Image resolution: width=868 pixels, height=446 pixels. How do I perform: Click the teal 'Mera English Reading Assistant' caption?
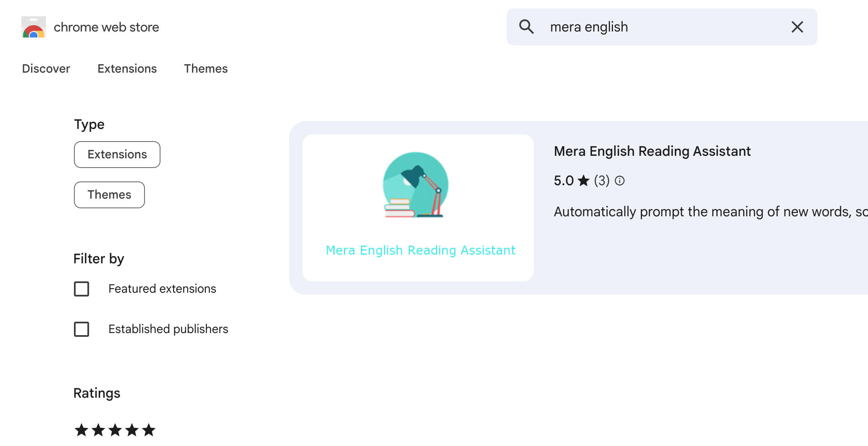point(421,250)
